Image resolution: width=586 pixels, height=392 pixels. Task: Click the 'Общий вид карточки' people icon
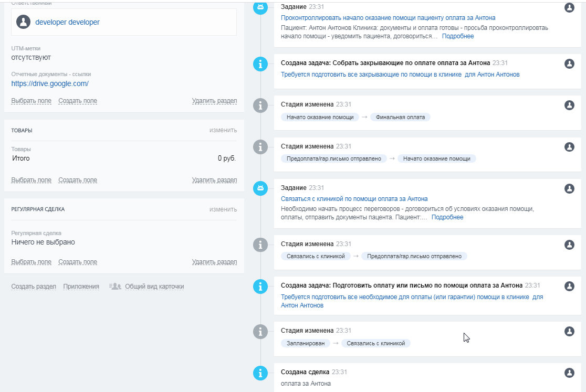115,287
